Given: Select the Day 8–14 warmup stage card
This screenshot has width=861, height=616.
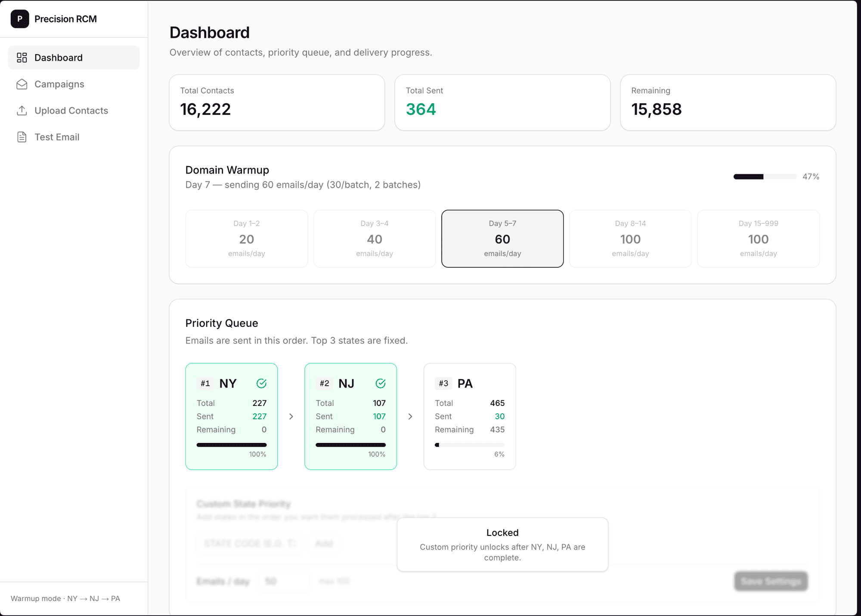Looking at the screenshot, I should [630, 238].
